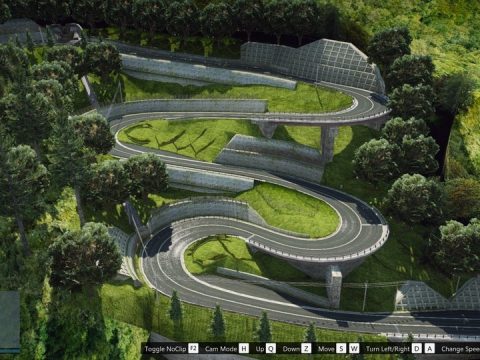Click the Turn Left/Right label
Viewport: 480px width, 360px height.
click(x=388, y=349)
